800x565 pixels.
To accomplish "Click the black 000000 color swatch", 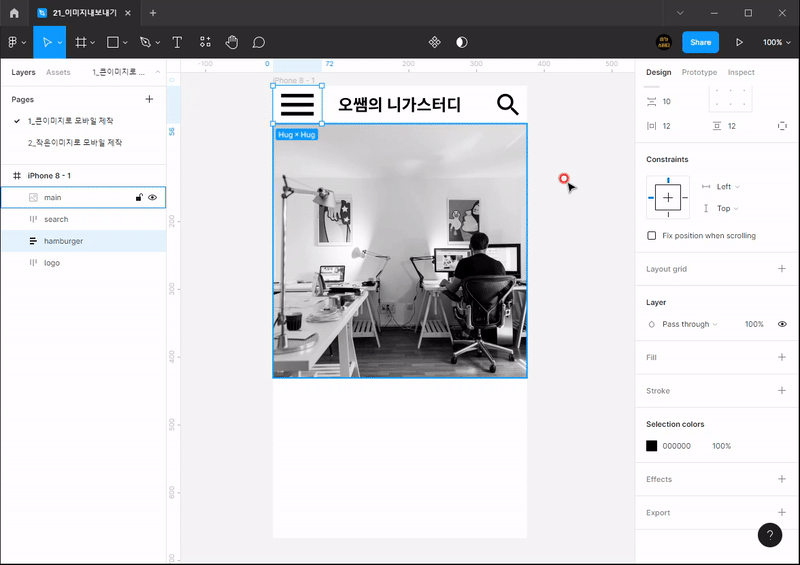I will pos(652,446).
